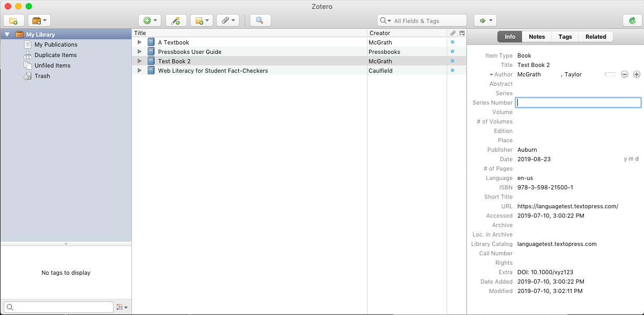Sort items by the Creator column header
Viewport: 644px width, 315px height.
click(x=407, y=33)
